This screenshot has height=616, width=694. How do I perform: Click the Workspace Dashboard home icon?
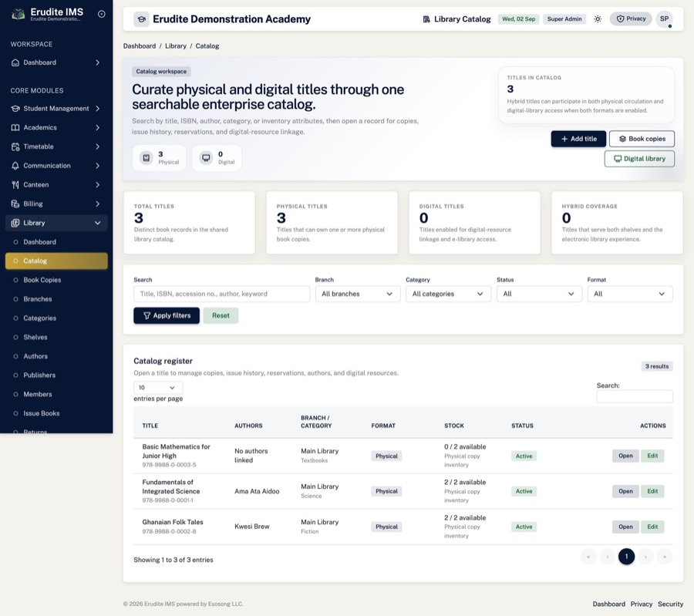[15, 62]
